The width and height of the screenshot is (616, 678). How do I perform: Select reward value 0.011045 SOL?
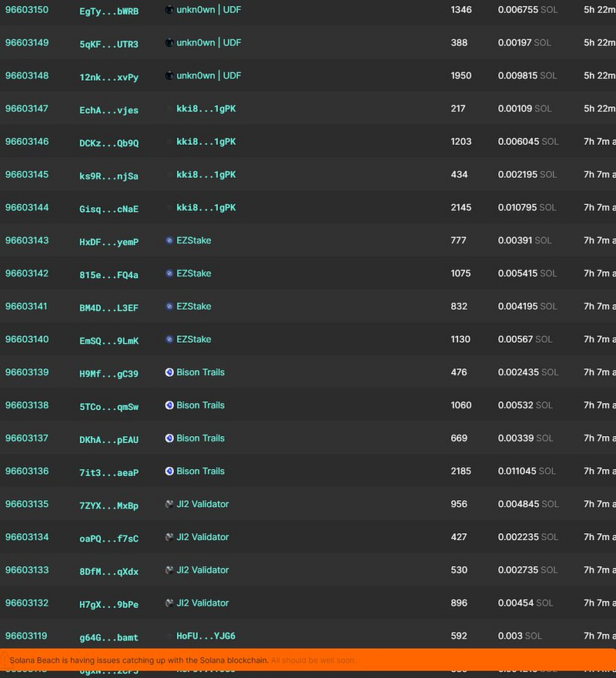[x=527, y=471]
